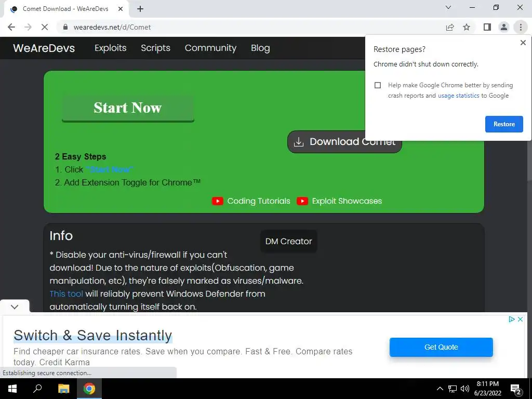Open the network status tray icon
The width and height of the screenshot is (532, 399).
coord(453,389)
